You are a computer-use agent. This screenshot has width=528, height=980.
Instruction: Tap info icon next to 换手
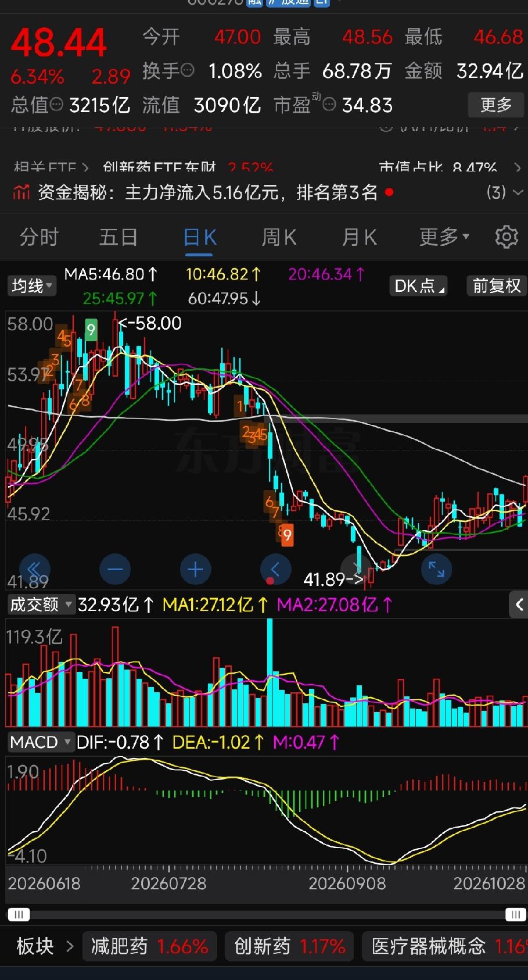click(188, 71)
